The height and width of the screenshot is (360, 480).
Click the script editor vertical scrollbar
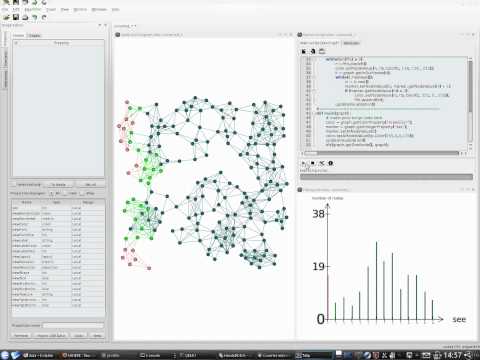pos(470,102)
